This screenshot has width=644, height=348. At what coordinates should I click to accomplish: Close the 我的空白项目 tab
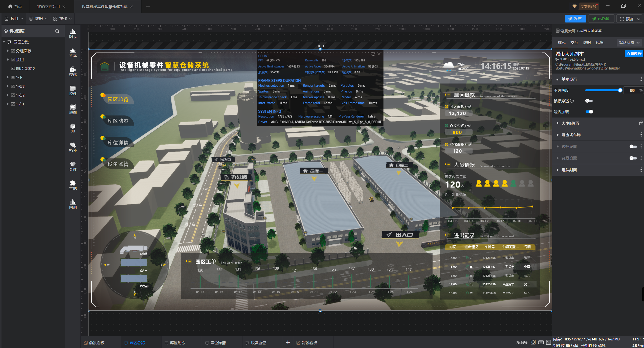(64, 7)
